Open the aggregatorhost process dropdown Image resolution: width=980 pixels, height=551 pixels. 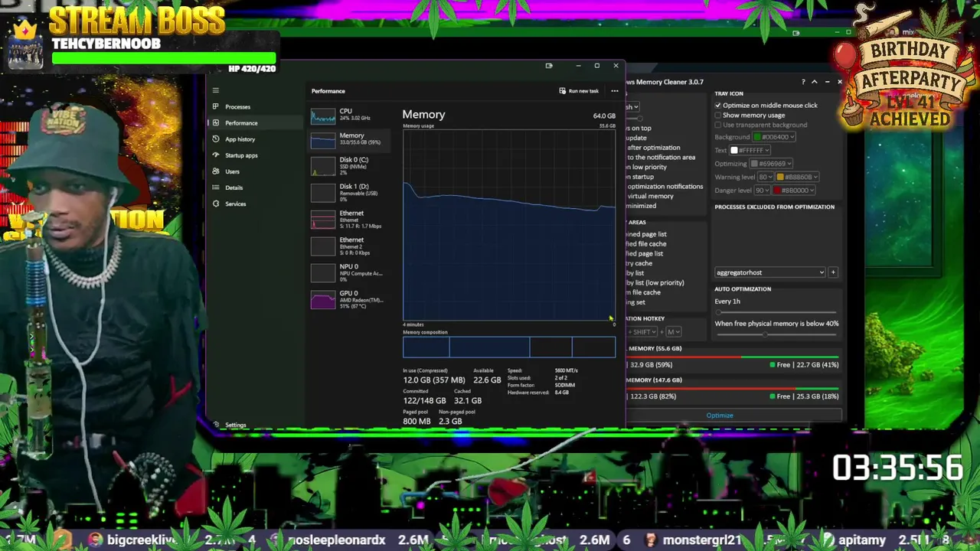coord(770,272)
